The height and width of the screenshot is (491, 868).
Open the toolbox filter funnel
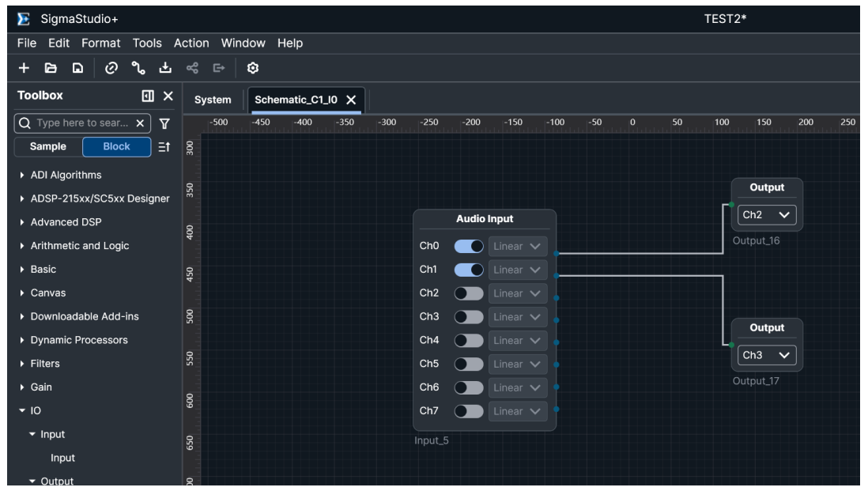[x=164, y=123]
